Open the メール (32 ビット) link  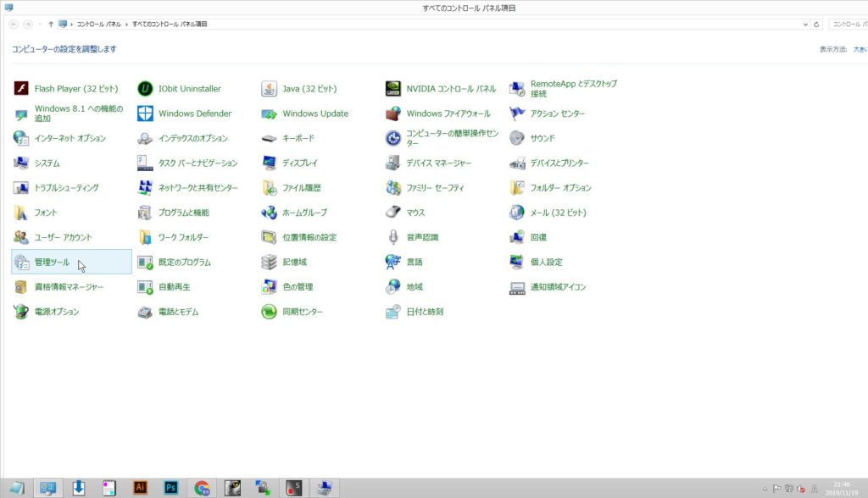558,213
